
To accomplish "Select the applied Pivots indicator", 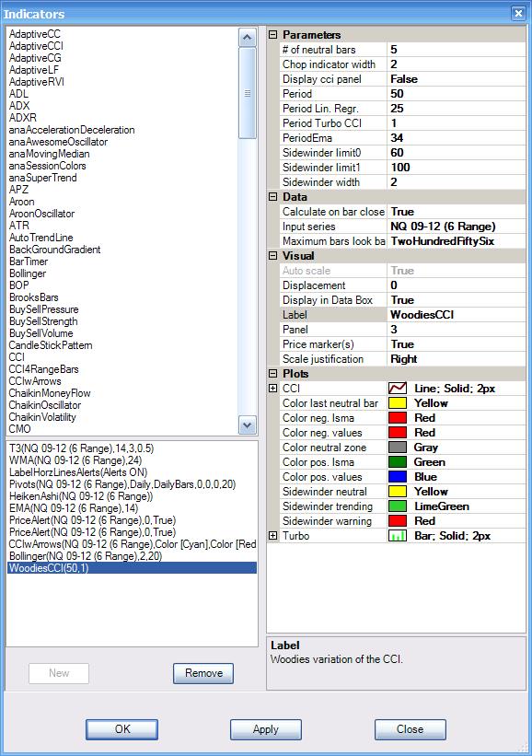I will click(122, 484).
